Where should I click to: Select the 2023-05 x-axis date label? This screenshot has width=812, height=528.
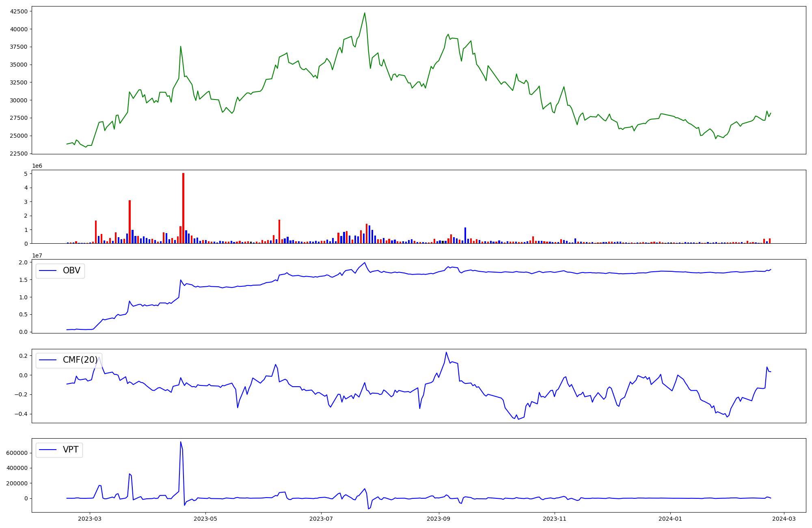(x=205, y=519)
